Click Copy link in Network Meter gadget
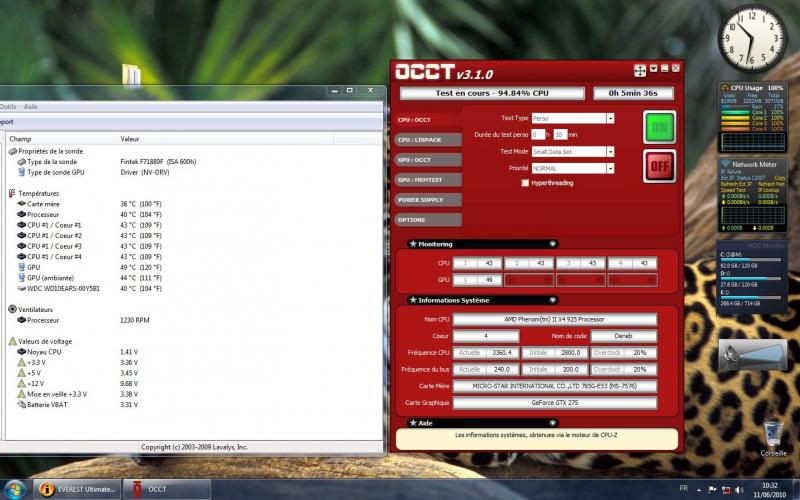The height and width of the screenshot is (500, 800). tap(780, 178)
